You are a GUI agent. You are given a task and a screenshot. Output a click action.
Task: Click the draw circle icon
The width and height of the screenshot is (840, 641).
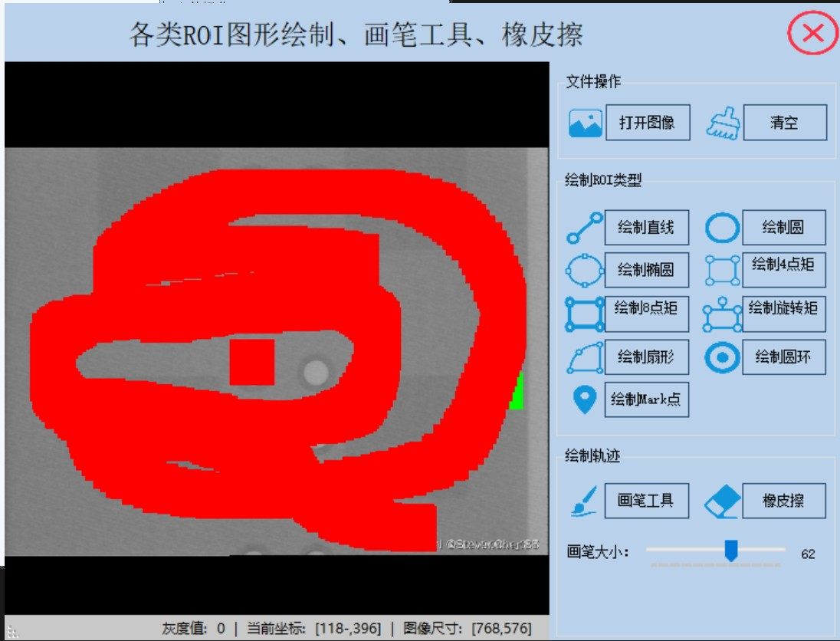[722, 228]
